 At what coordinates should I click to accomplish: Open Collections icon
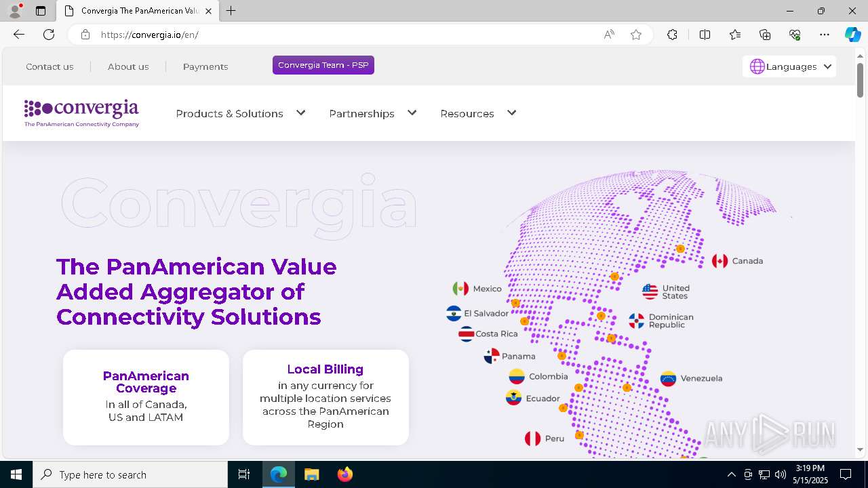point(765,35)
